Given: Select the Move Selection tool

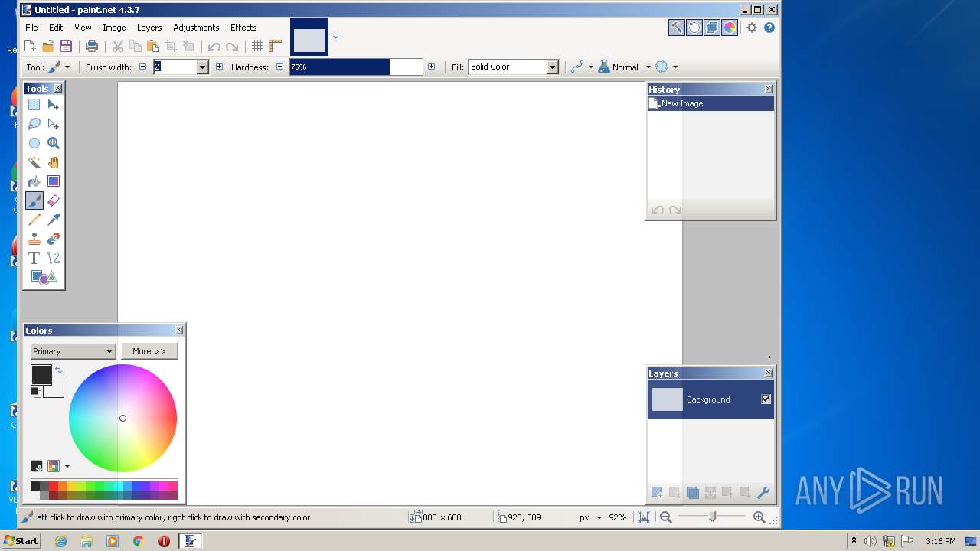Looking at the screenshot, I should click(x=54, y=124).
